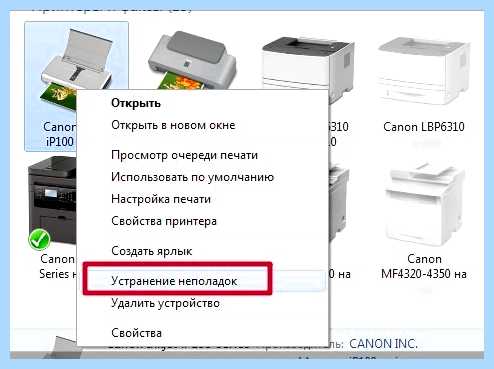Click the CANON INC. manufacturer text
Viewport: 494px width, 369px height.
coord(383,344)
